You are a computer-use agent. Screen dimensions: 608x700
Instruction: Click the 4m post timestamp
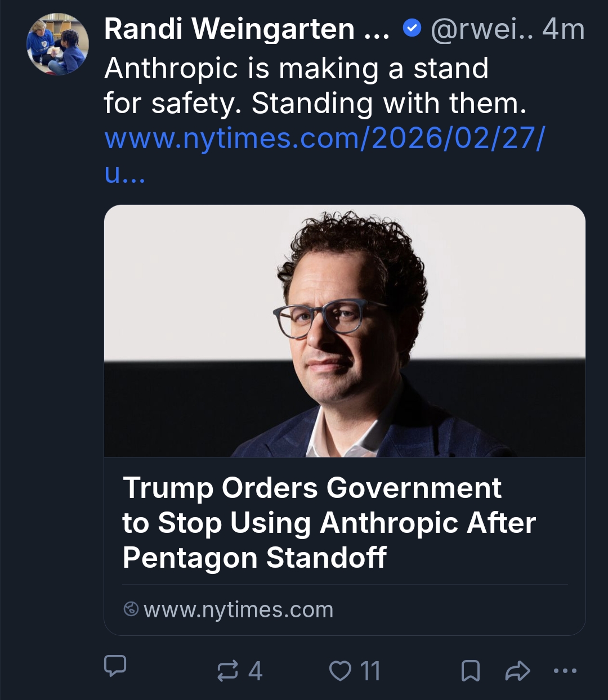(564, 29)
